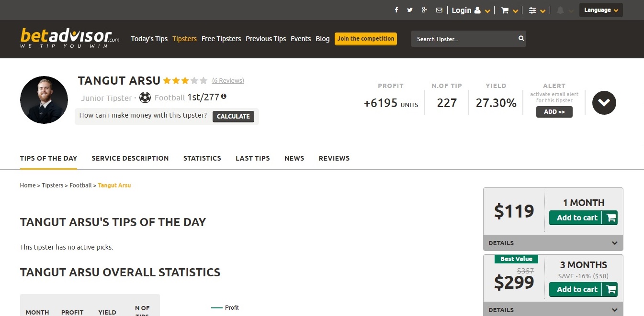
Task: Expand Details under 3 Months plan
Action: pos(553,310)
